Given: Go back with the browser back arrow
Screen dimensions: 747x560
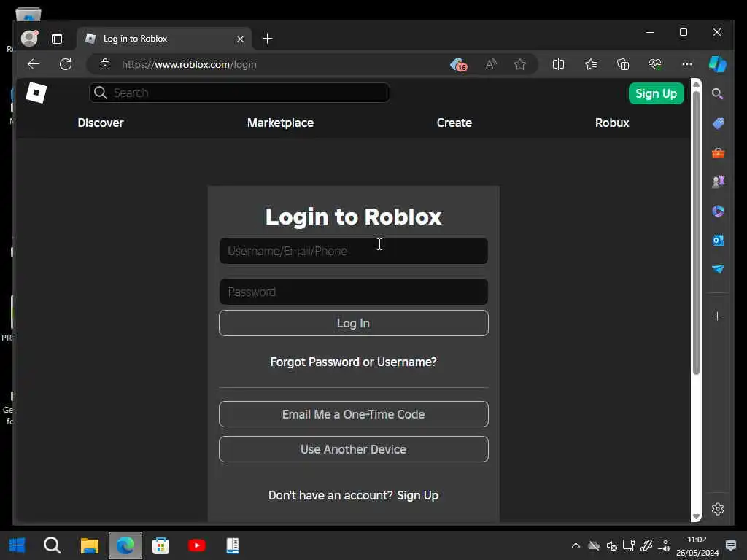Looking at the screenshot, I should (34, 64).
